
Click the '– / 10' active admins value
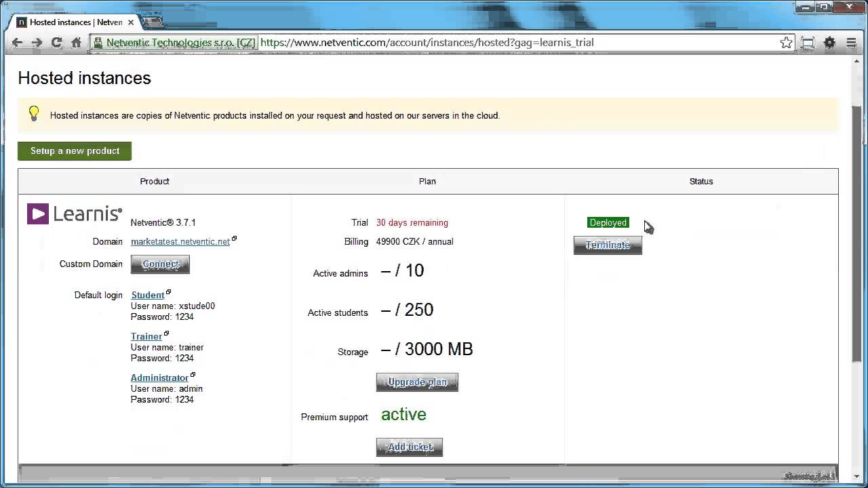point(402,270)
